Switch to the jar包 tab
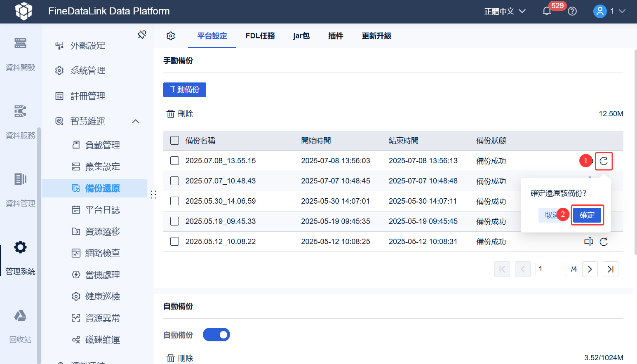Image resolution: width=637 pixels, height=364 pixels. click(x=301, y=36)
